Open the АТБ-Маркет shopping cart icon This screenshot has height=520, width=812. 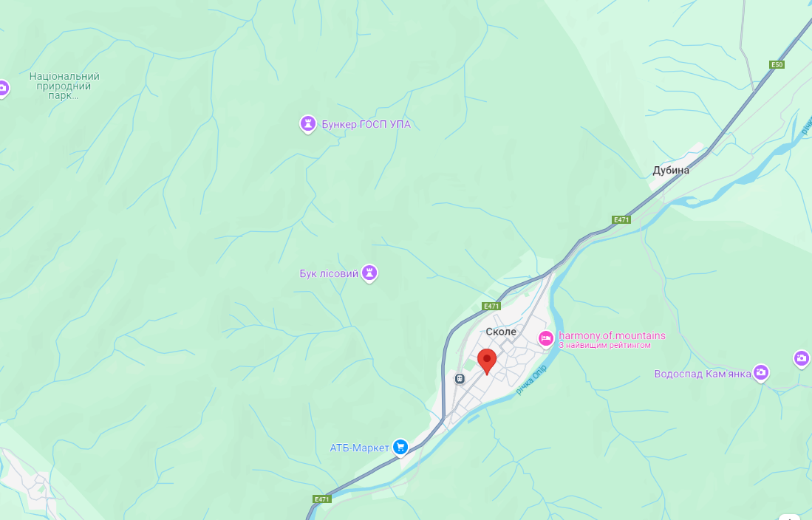[400, 447]
